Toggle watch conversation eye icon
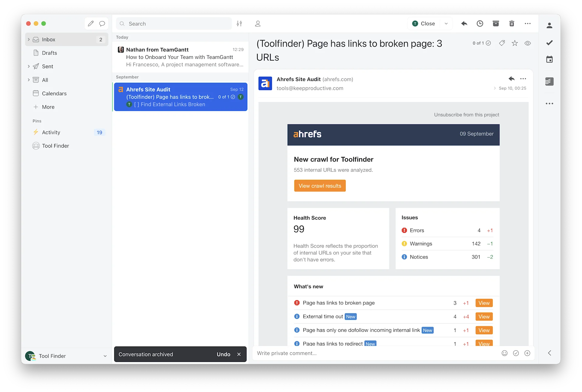 (528, 43)
